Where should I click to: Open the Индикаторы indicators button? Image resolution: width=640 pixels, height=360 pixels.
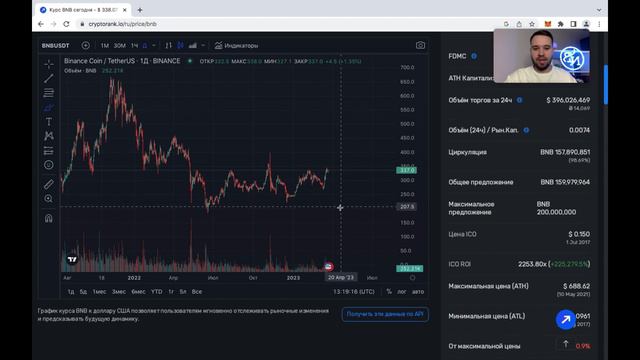tap(236, 45)
